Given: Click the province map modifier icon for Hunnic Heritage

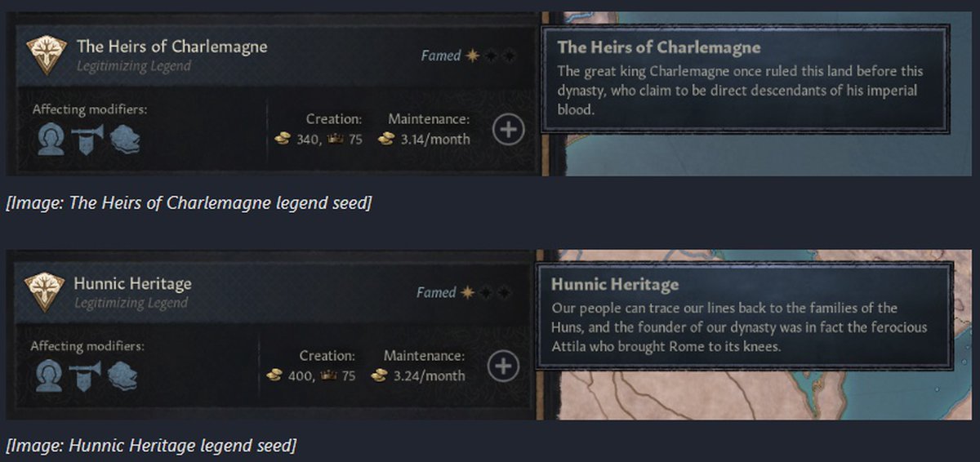Looking at the screenshot, I should (x=122, y=375).
